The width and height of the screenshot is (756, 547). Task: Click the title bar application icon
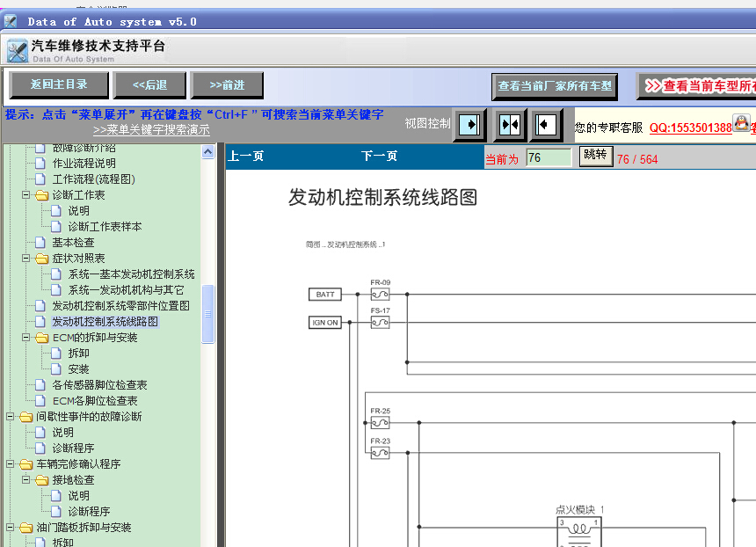click(11, 21)
